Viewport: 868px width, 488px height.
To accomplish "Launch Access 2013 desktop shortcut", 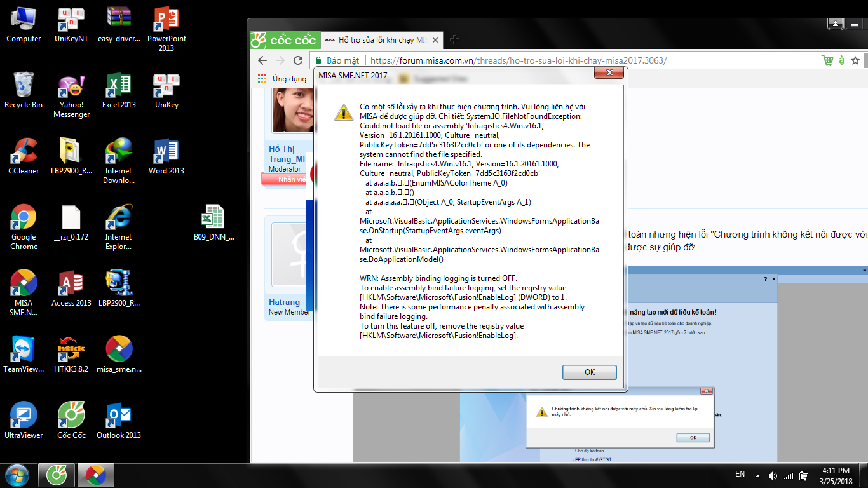I will coord(71,289).
